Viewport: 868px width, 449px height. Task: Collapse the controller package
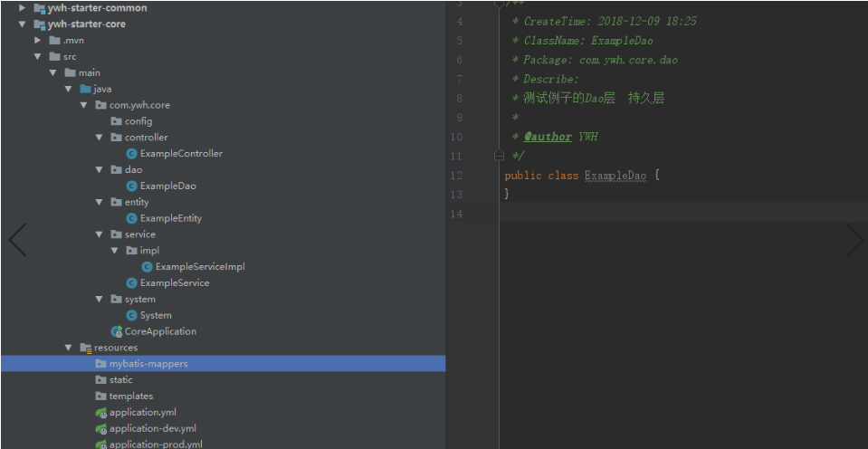point(99,138)
